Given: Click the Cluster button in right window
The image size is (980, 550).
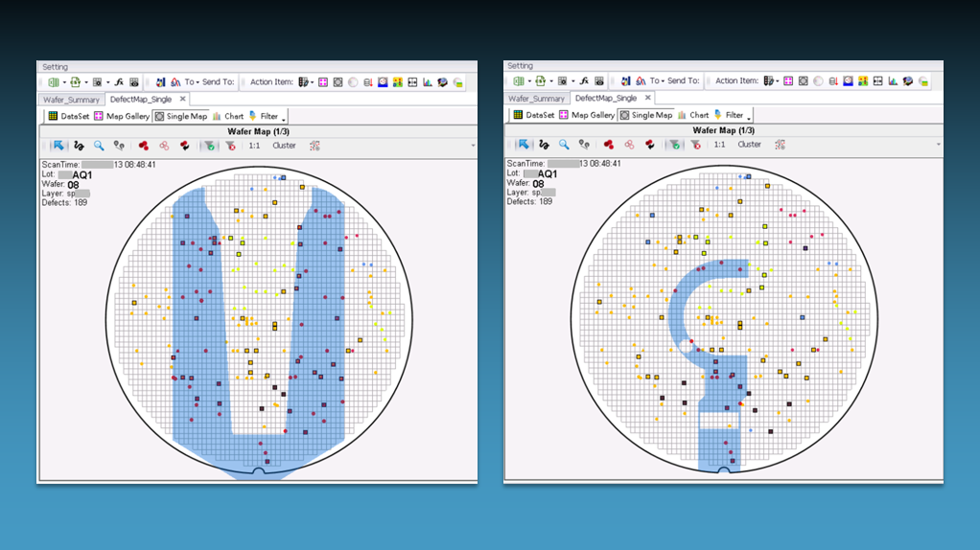Looking at the screenshot, I should click(x=750, y=145).
